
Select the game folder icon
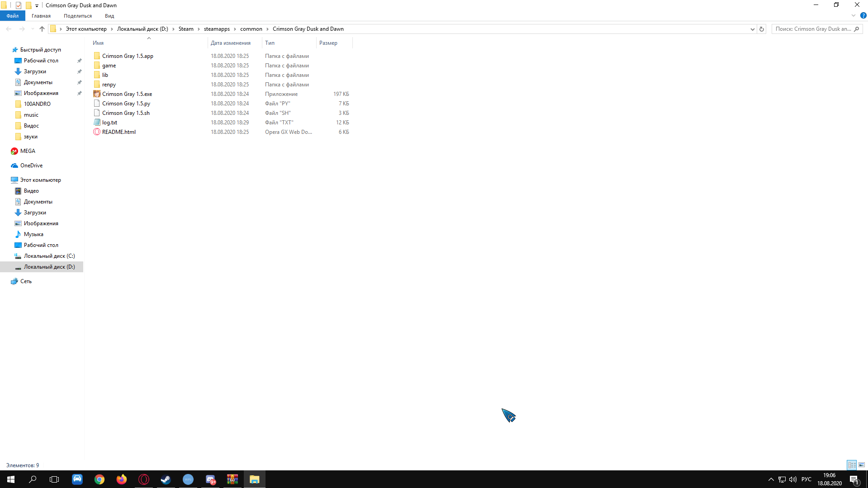pos(97,66)
